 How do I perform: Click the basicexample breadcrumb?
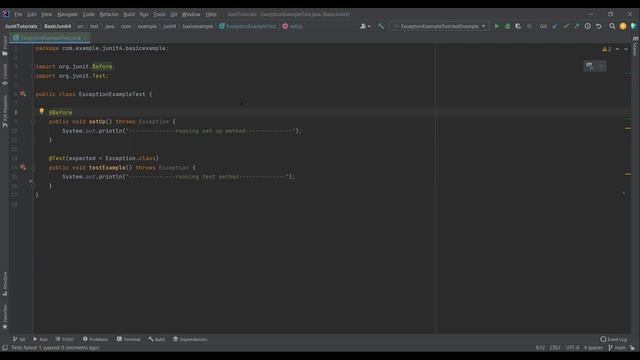[198, 26]
